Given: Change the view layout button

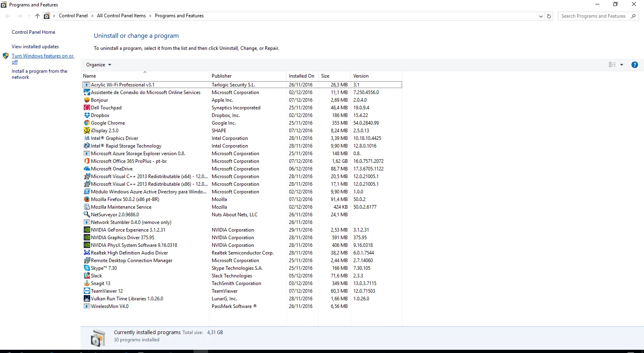Looking at the screenshot, I should (x=612, y=65).
